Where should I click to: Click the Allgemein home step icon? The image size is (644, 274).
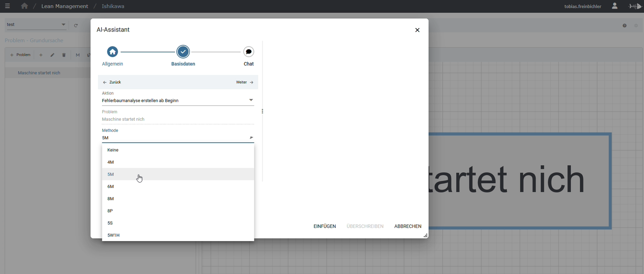[112, 52]
